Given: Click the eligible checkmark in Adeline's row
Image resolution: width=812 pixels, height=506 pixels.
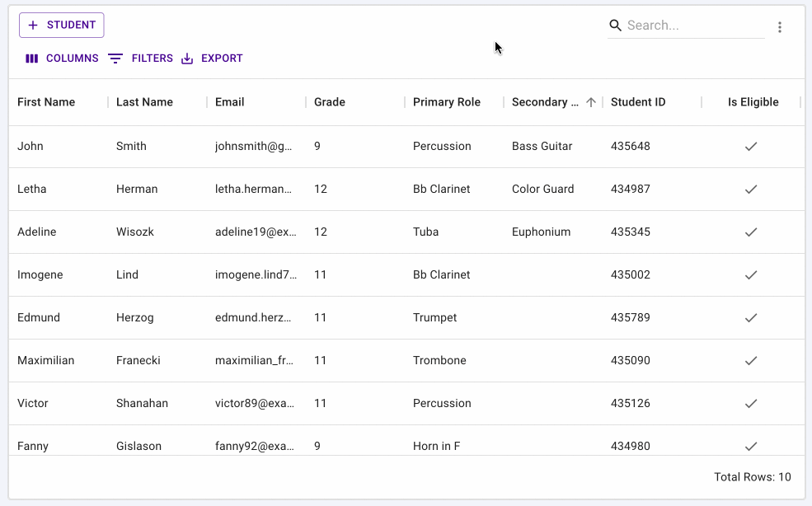Looking at the screenshot, I should 751,232.
